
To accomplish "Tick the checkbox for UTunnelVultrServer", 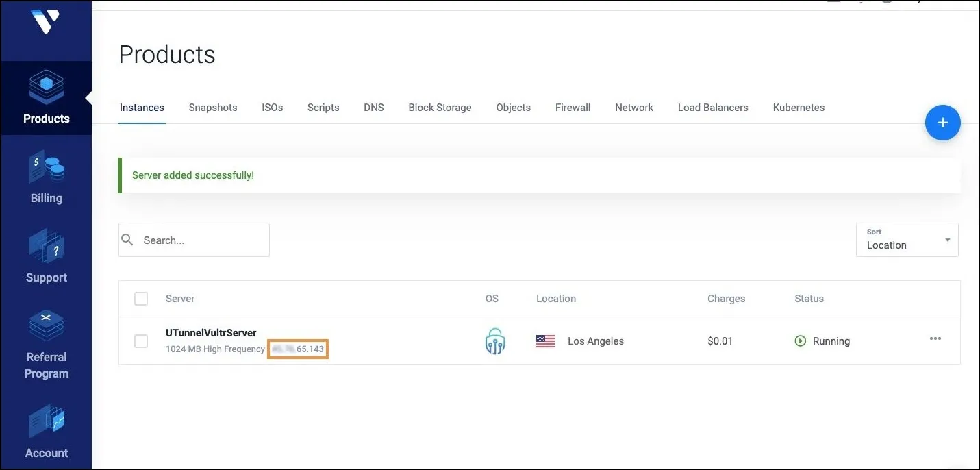I will (141, 341).
